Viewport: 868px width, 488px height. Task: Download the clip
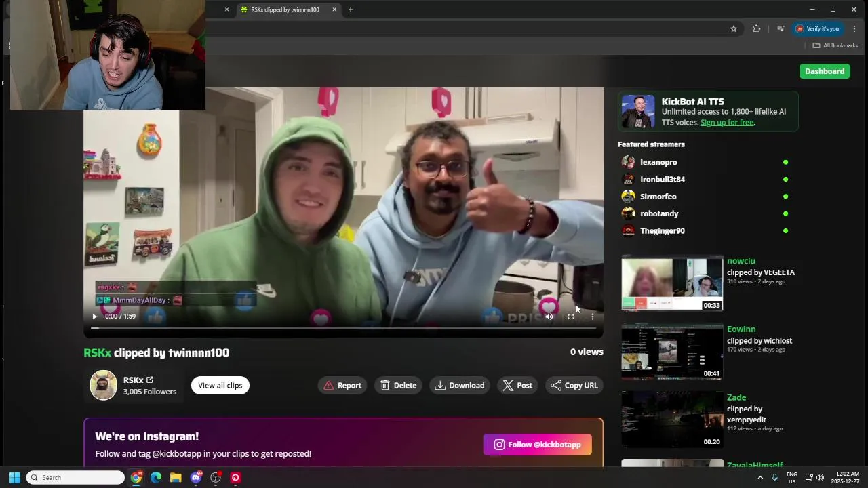460,385
